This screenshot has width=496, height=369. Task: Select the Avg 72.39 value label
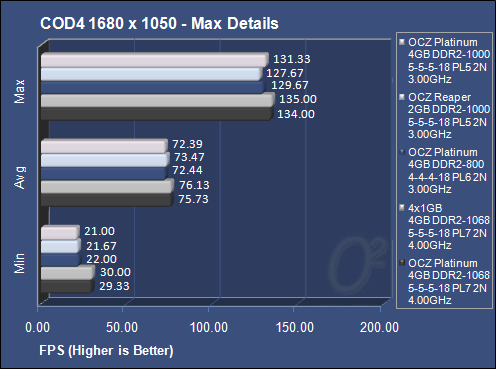[187, 144]
